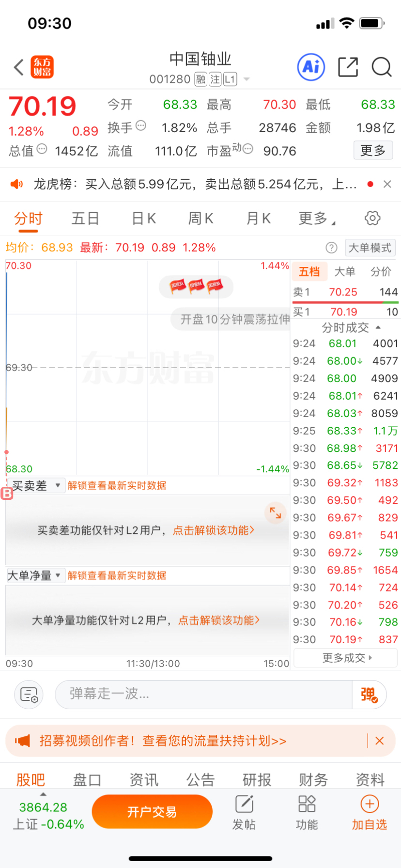401x868 pixels.
Task: Expand more trades via 更多成交
Action: [346, 658]
